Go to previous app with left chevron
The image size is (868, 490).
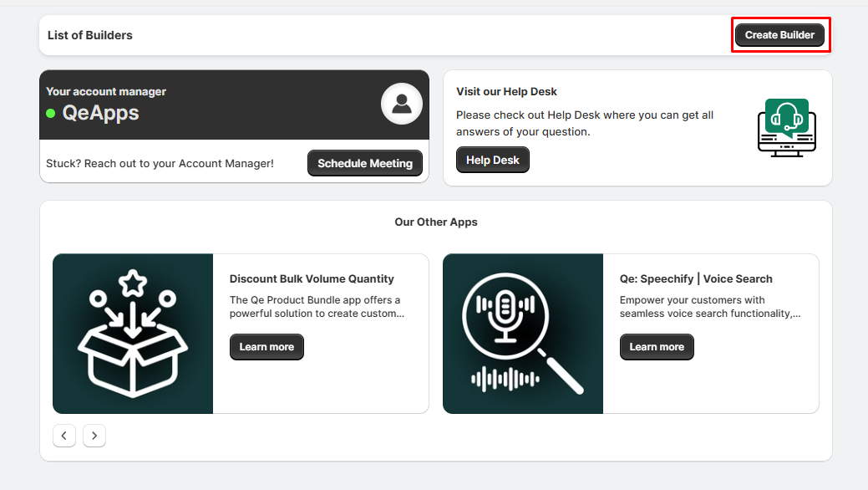tap(64, 436)
